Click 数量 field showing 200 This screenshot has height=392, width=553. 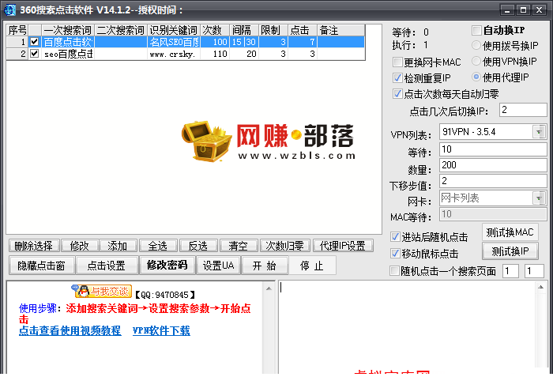coord(493,165)
